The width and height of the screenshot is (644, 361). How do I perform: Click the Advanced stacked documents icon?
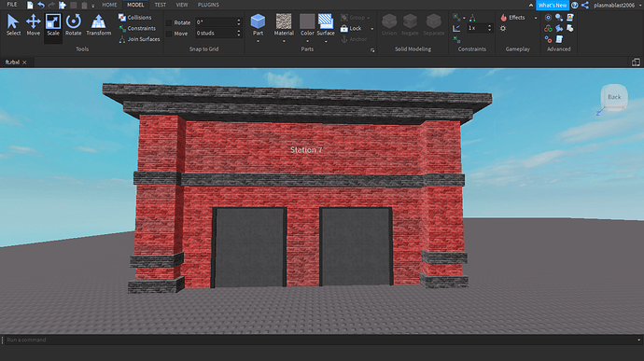570,28
